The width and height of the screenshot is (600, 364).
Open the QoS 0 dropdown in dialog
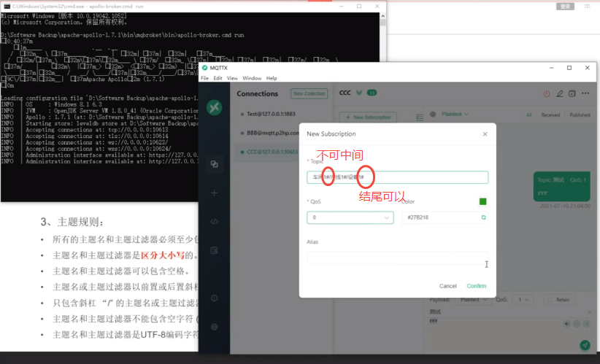pyautogui.click(x=350, y=217)
